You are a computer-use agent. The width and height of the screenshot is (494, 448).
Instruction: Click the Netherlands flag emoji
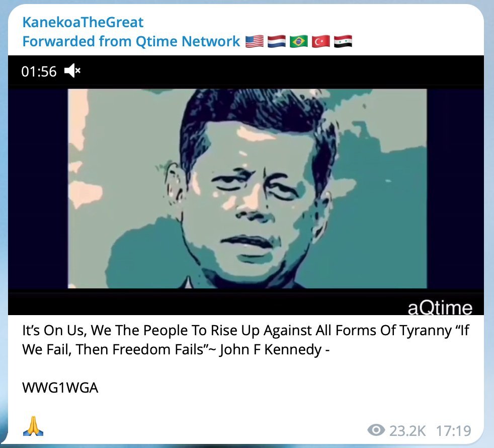coord(277,41)
